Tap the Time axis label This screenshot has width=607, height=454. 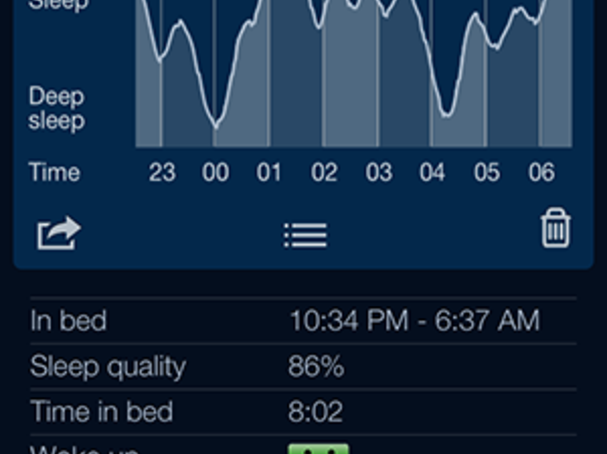[x=54, y=173]
